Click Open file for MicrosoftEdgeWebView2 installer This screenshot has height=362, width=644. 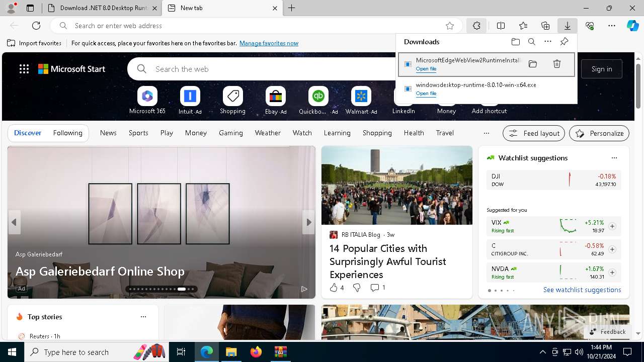click(x=426, y=69)
